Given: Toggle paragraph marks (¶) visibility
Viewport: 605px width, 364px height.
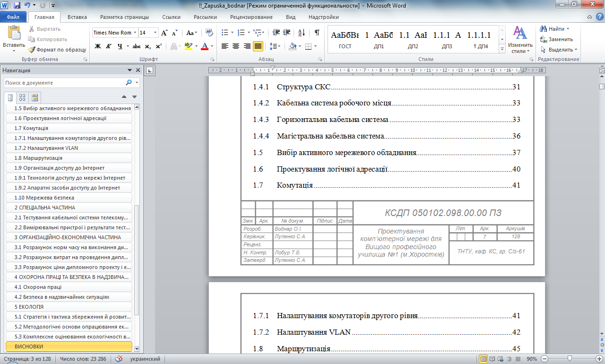Looking at the screenshot, I should [x=317, y=33].
